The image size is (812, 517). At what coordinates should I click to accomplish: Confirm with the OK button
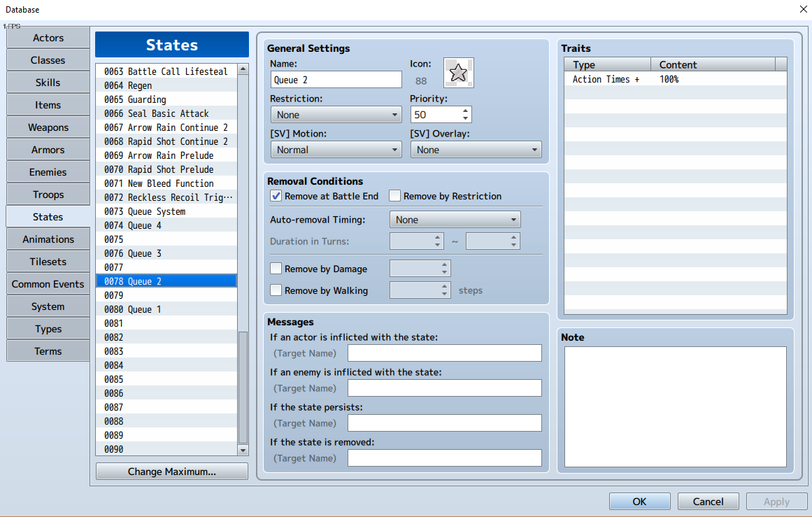(639, 502)
